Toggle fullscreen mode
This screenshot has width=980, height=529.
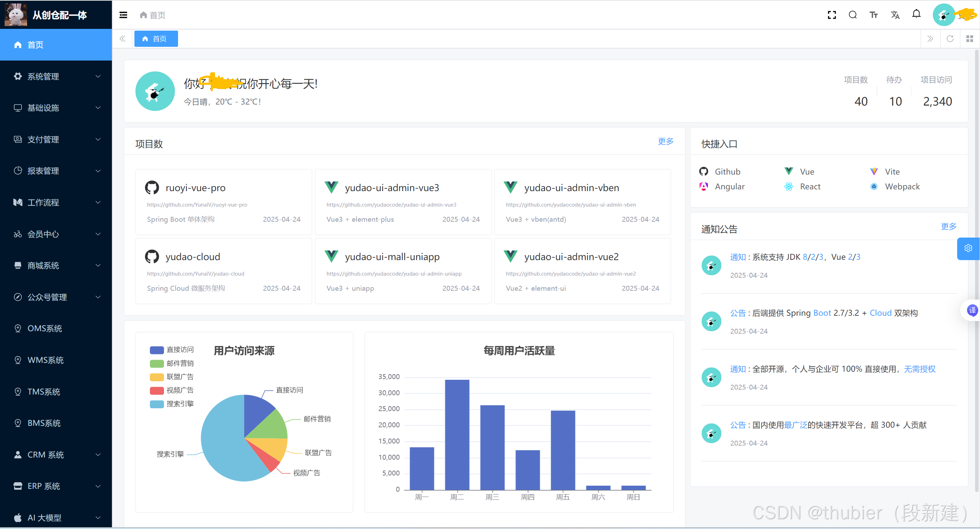click(x=831, y=15)
